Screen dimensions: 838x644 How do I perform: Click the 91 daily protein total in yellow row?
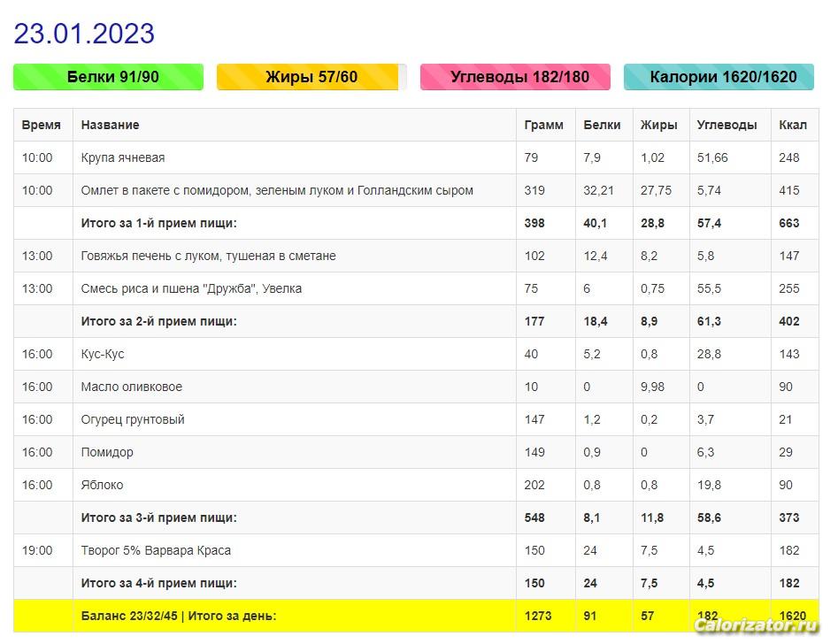pyautogui.click(x=589, y=616)
